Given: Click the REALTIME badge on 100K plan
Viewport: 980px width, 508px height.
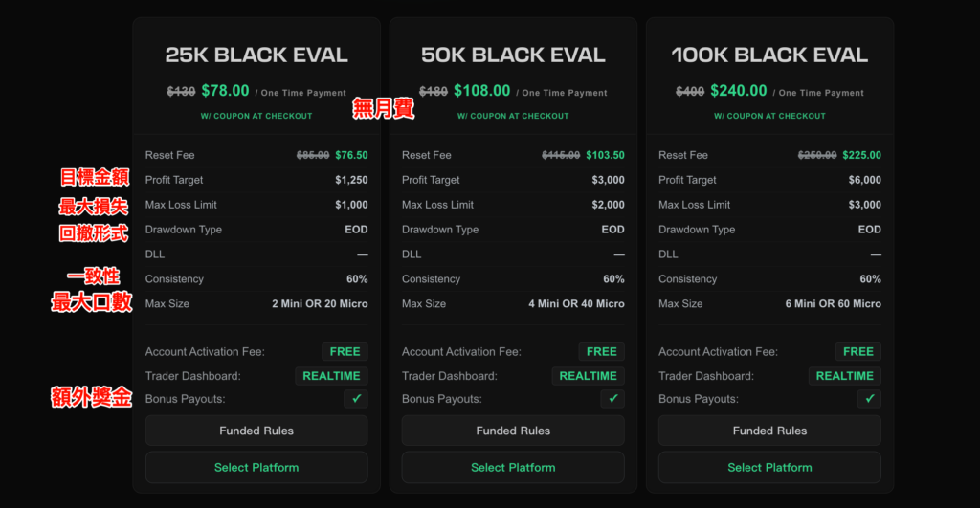Looking at the screenshot, I should coord(844,376).
